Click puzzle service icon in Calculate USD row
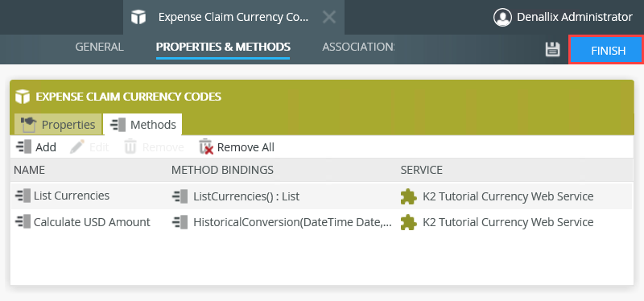This screenshot has height=301, width=644. [408, 223]
